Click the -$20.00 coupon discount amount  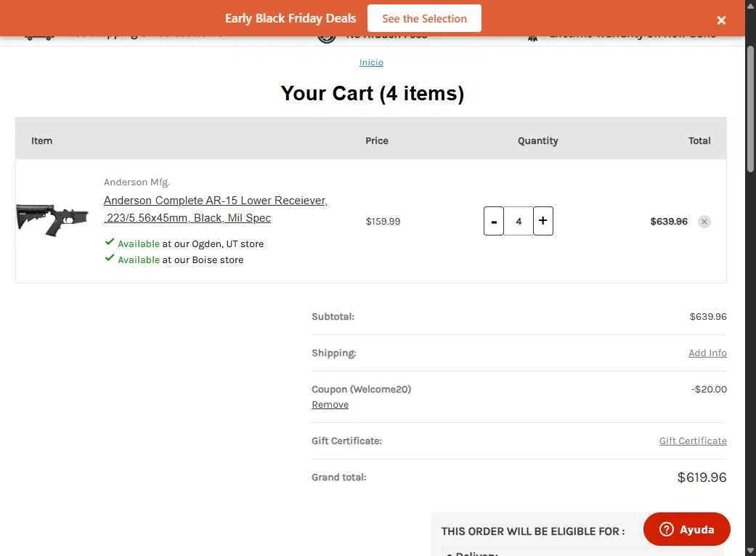coord(709,389)
